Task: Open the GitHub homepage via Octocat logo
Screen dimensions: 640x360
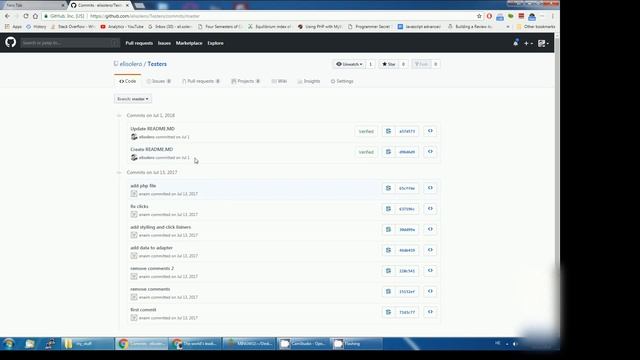Action: 11,42
